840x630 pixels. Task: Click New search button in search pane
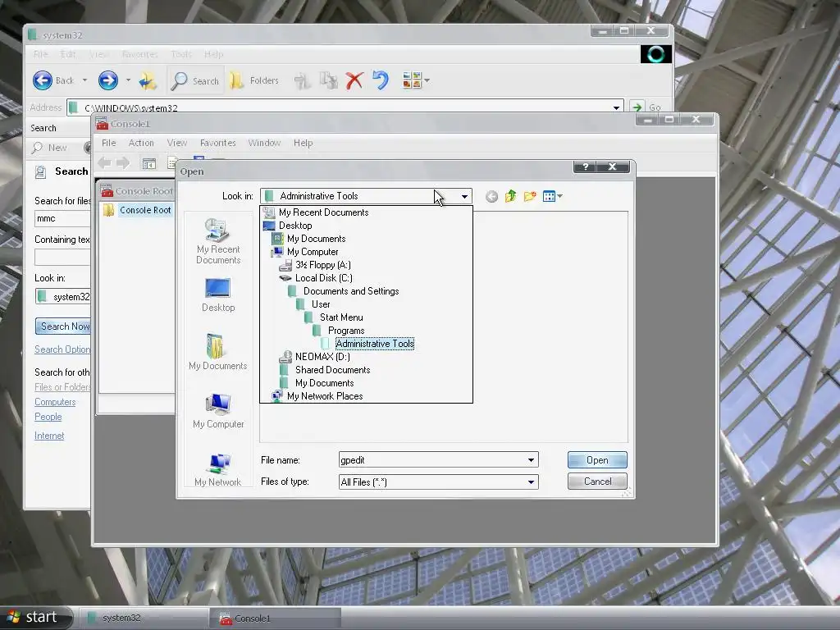[x=49, y=148]
